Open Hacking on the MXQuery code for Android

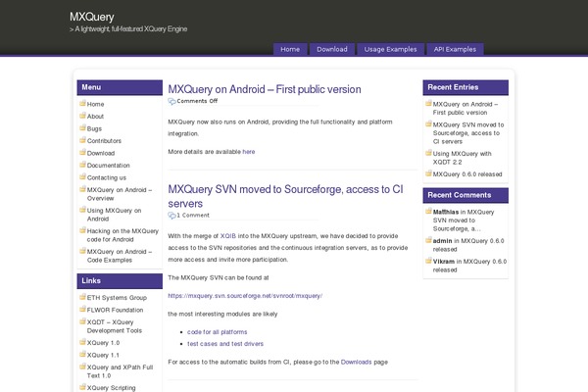(x=122, y=235)
